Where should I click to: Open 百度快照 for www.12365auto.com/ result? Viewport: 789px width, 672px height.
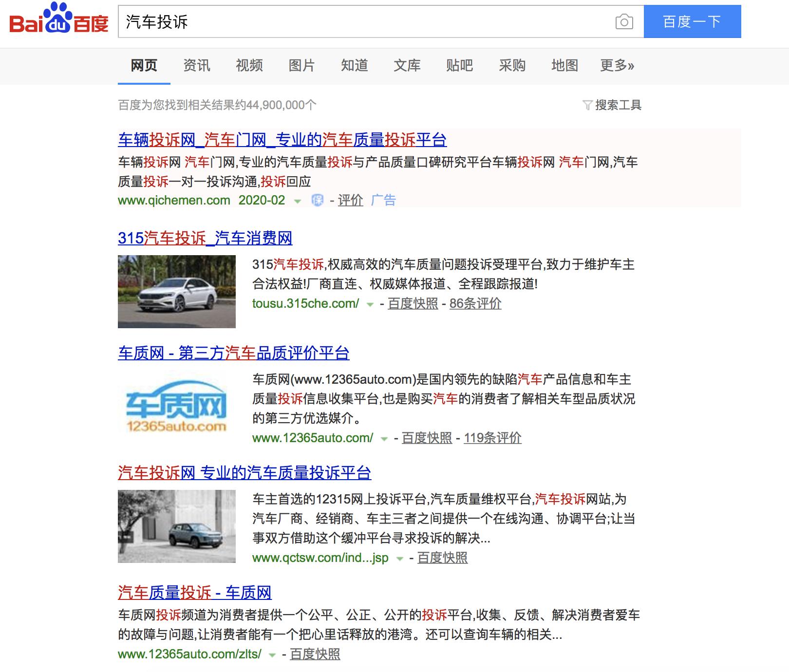pos(427,438)
